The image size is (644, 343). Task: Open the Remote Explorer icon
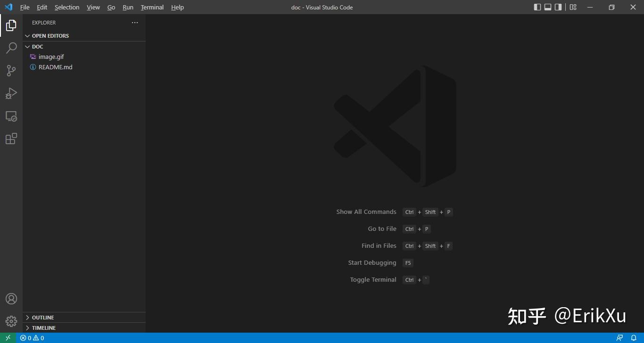point(11,116)
